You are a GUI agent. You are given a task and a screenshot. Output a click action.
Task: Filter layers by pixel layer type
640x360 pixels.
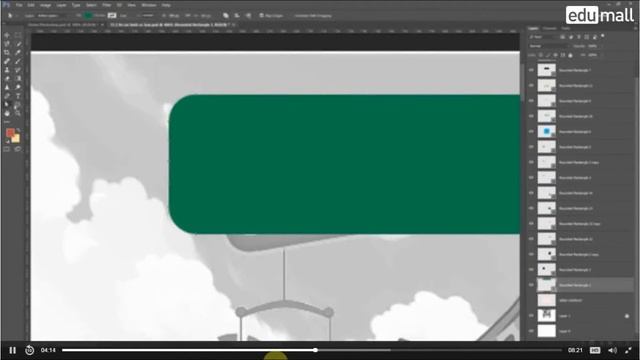coord(562,37)
